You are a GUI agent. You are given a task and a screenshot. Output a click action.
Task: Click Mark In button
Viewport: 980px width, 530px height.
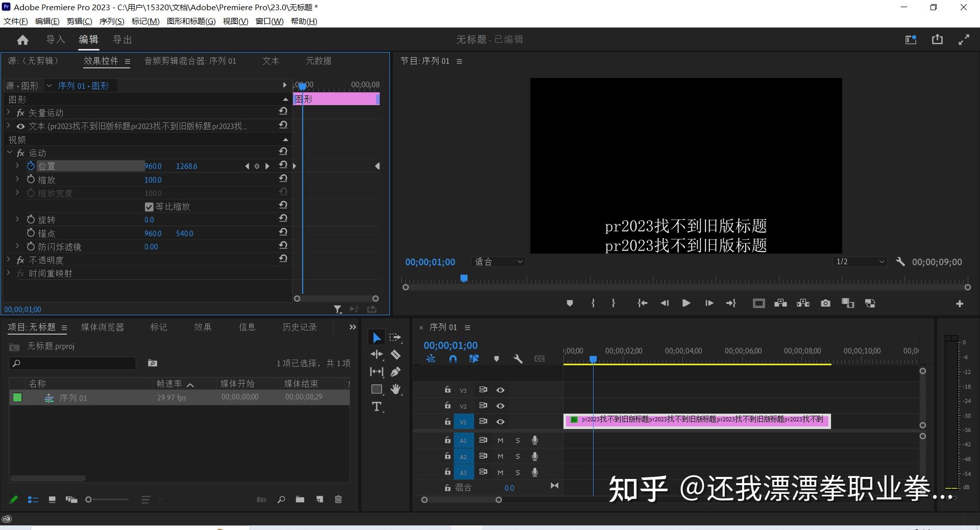point(593,304)
